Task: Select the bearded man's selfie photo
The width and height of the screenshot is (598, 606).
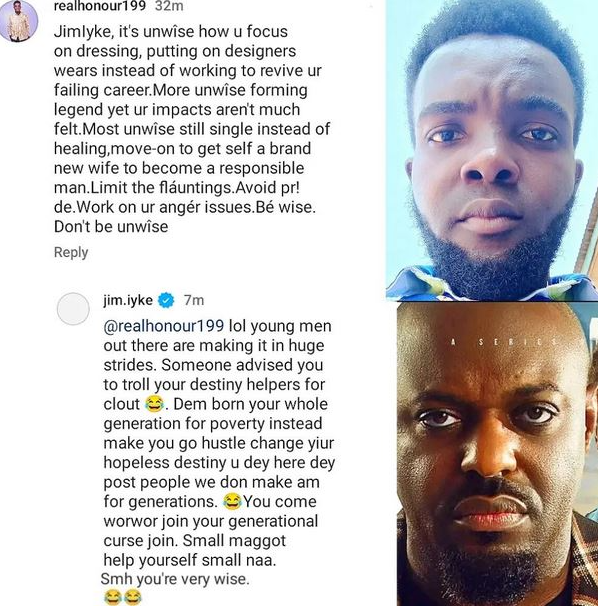Action: (x=492, y=150)
